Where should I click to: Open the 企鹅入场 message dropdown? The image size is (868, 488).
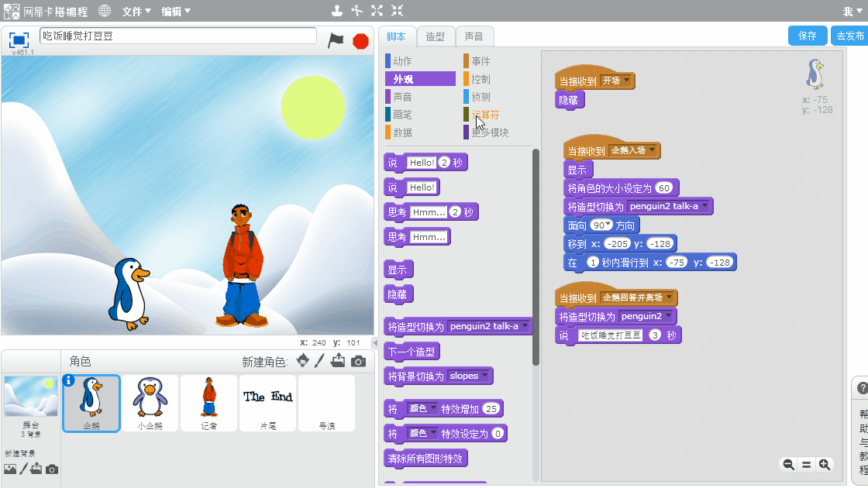[653, 150]
